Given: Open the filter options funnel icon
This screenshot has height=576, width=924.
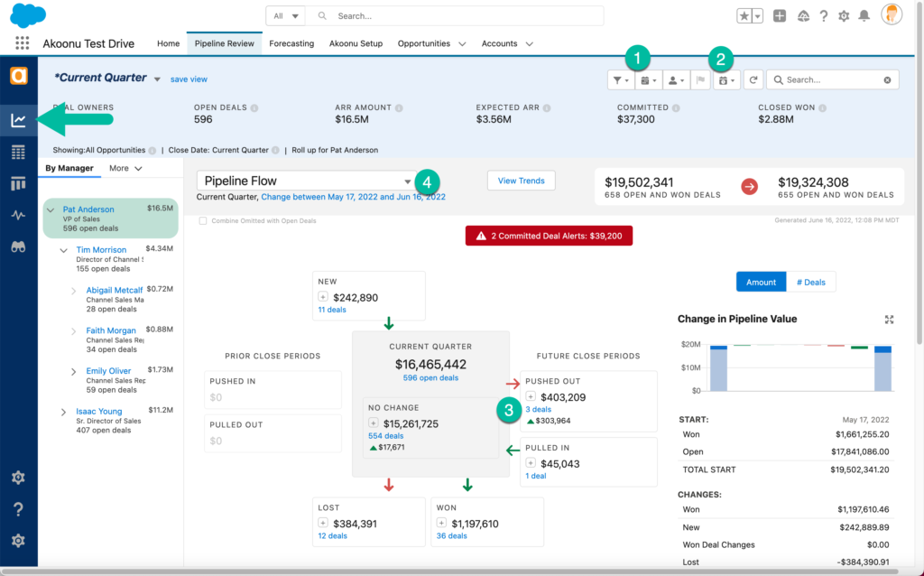Looking at the screenshot, I should coord(621,80).
